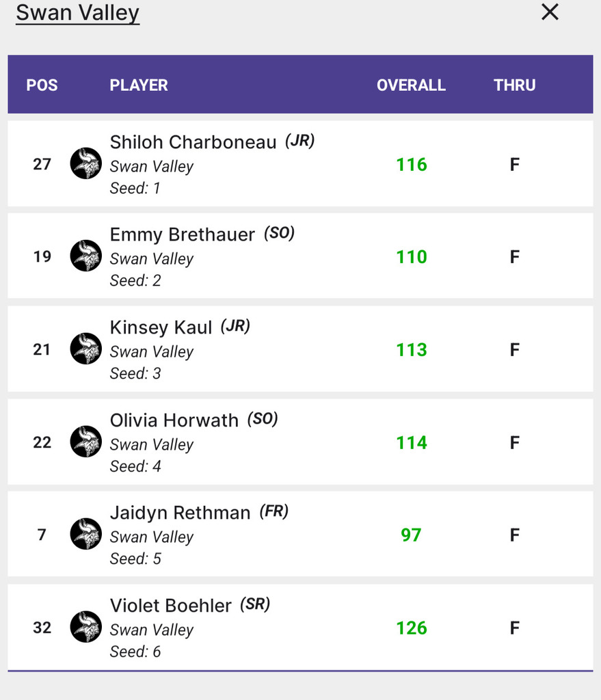Click Shiloh Charboneau's Viking team logo
The height and width of the screenshot is (700, 601).
(x=85, y=164)
